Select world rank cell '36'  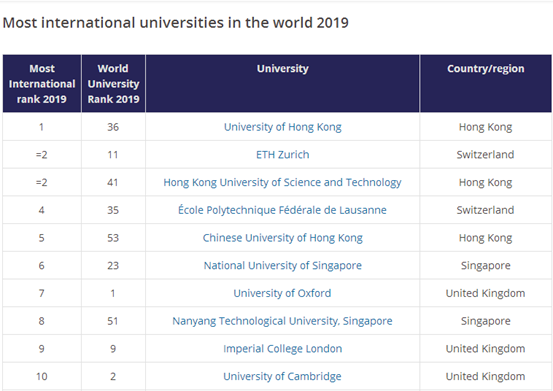(113, 127)
